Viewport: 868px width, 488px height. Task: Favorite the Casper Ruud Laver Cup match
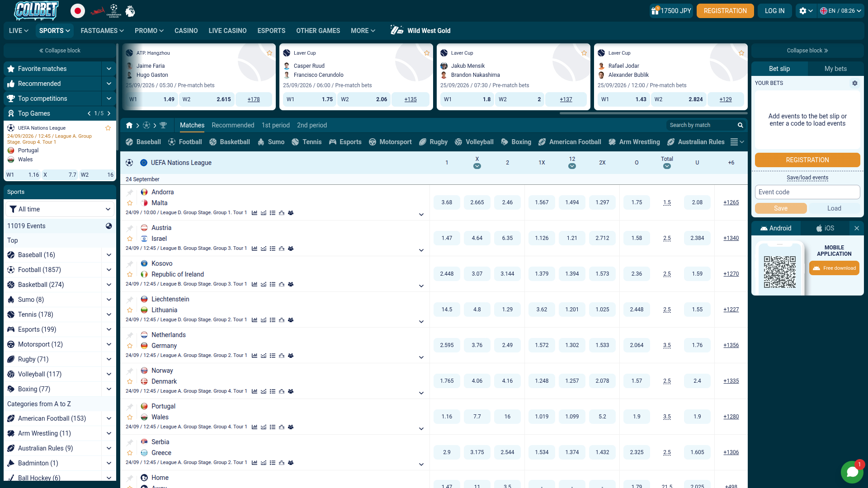(427, 53)
